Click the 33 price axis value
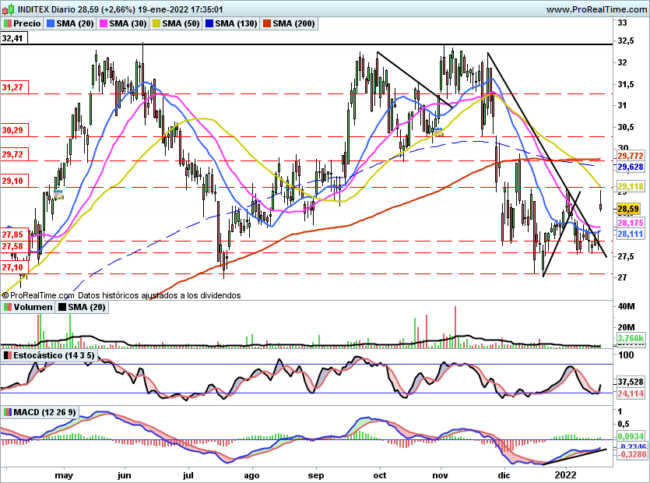This screenshot has width=650, height=483. (x=622, y=23)
